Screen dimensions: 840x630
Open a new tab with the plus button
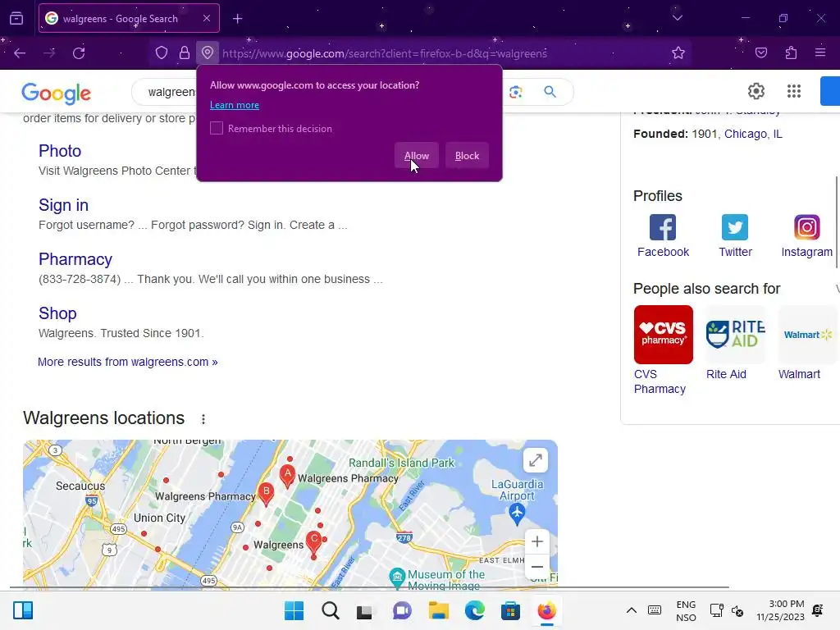coord(237,19)
